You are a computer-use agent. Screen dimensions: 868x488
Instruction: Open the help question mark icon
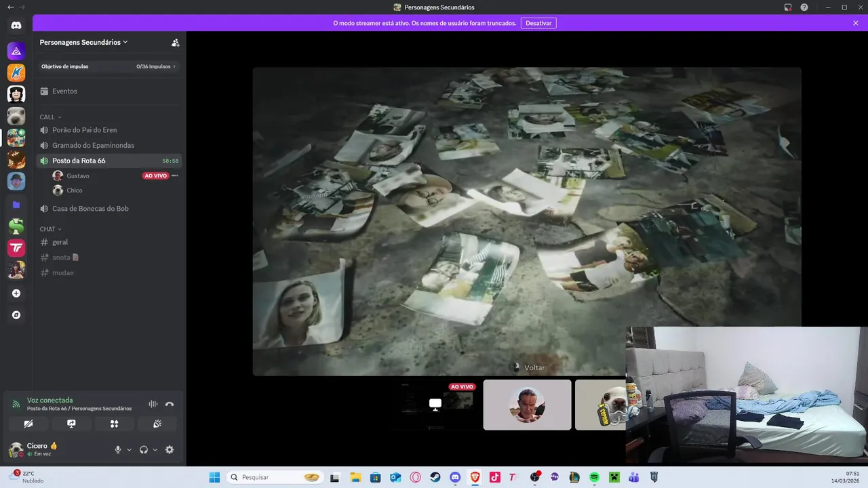(804, 7)
